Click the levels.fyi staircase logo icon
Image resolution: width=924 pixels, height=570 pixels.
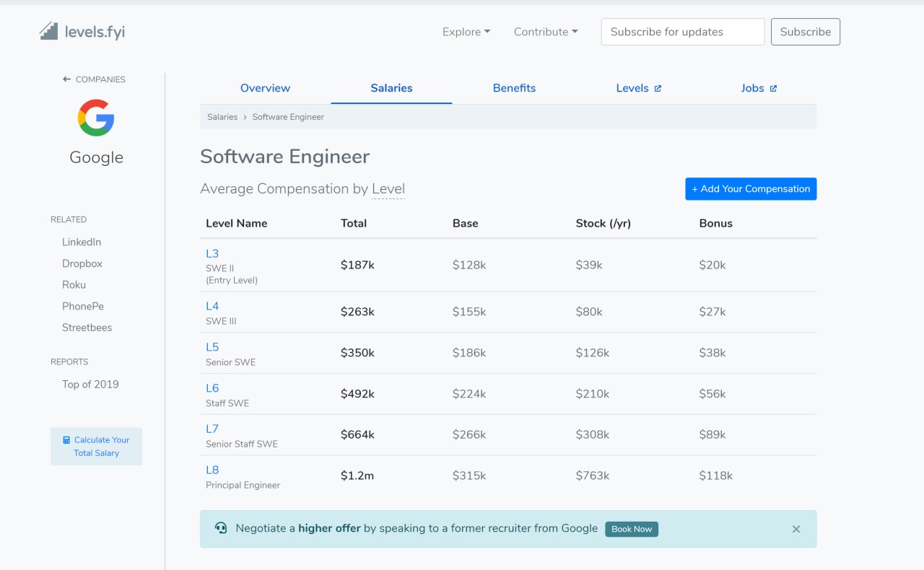coord(49,31)
